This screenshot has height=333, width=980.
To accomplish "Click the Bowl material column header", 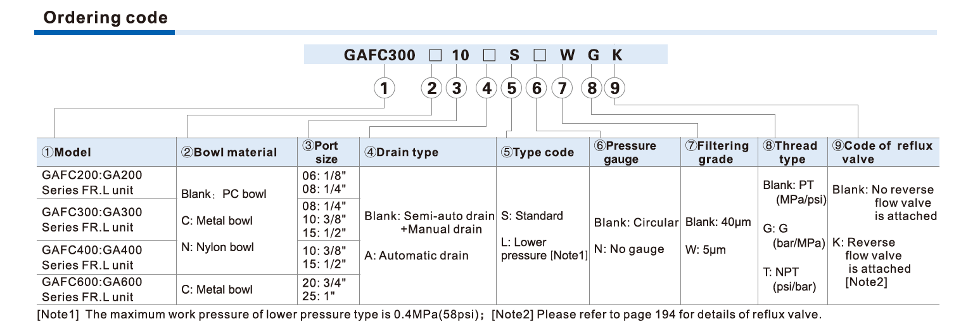I will tap(230, 152).
